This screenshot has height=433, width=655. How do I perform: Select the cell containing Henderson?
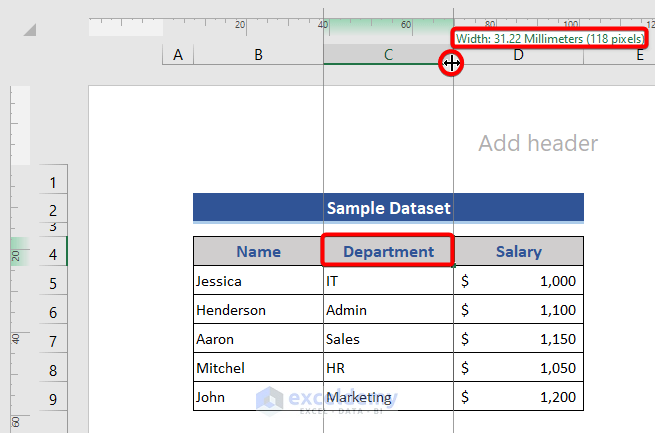[x=259, y=309]
